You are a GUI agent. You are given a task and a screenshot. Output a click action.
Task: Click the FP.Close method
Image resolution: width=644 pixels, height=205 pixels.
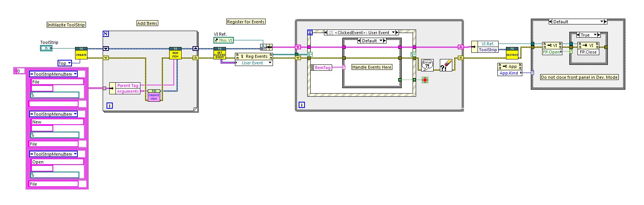(588, 52)
